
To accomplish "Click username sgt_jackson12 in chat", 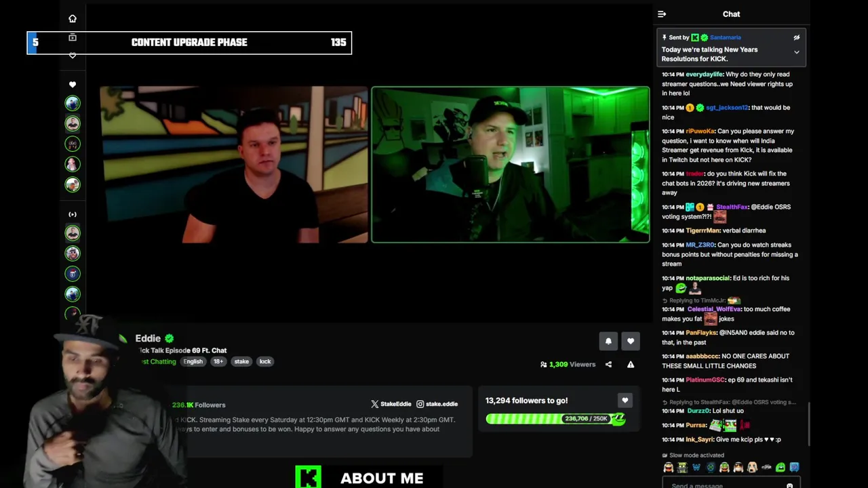I will 727,108.
